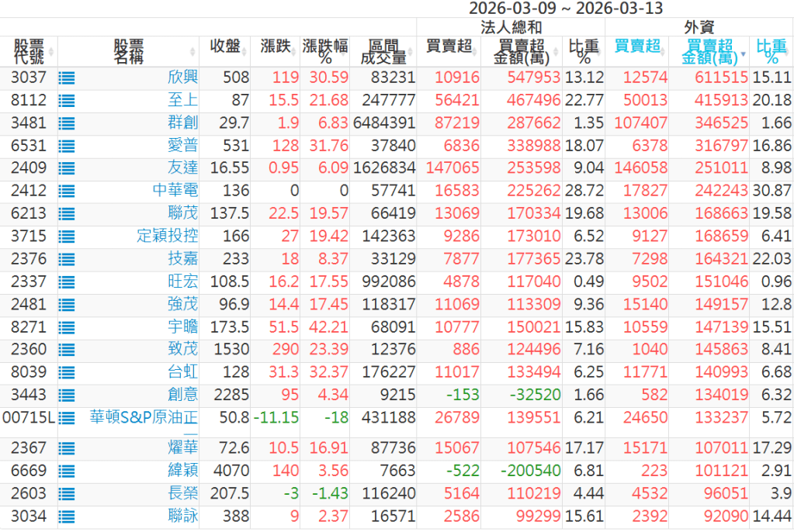Open the 定穎投控 stock link

(x=167, y=236)
